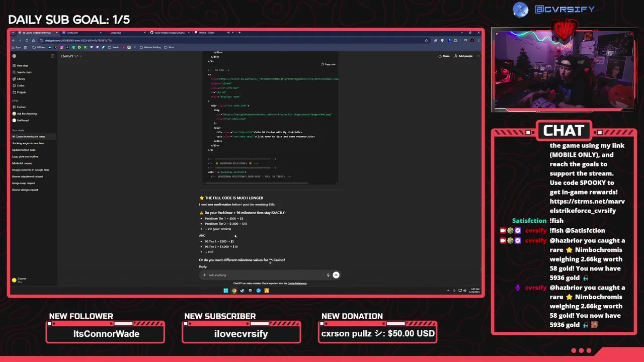
Task: Open the browser extensions puzzle icon
Action: tap(456, 40)
